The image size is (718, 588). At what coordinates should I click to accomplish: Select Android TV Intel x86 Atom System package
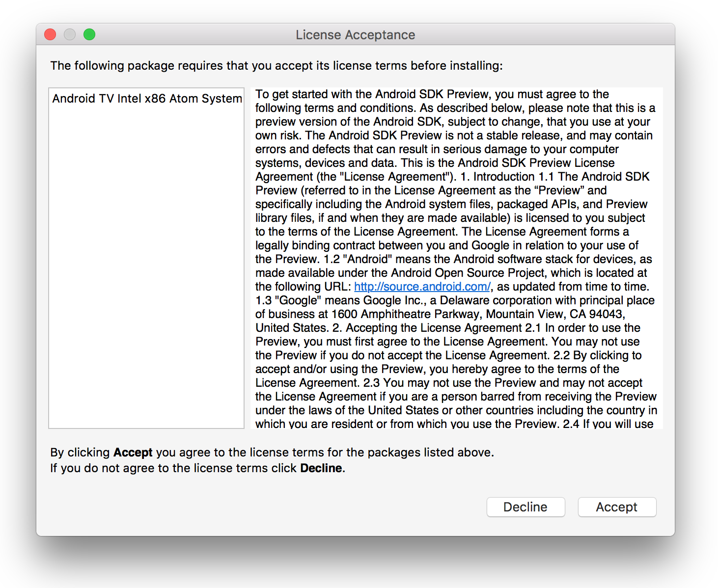[x=147, y=99]
